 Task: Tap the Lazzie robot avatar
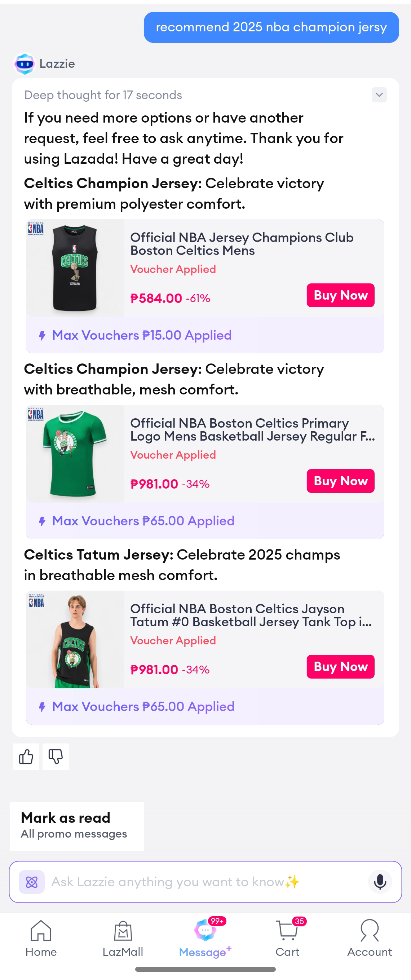25,63
